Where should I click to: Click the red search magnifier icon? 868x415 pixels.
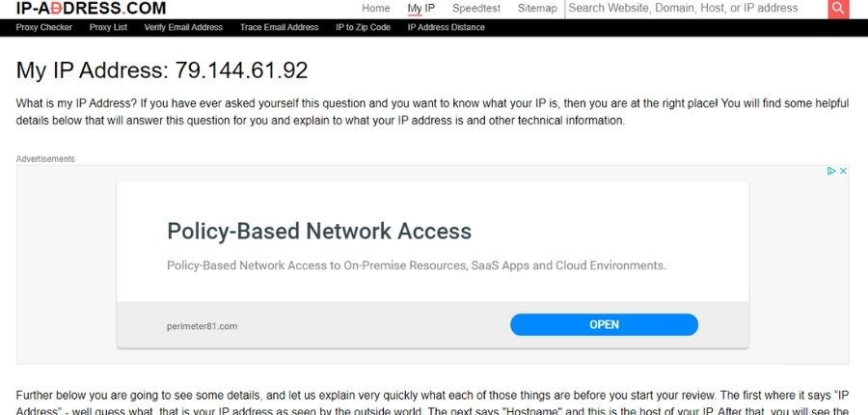pos(838,9)
